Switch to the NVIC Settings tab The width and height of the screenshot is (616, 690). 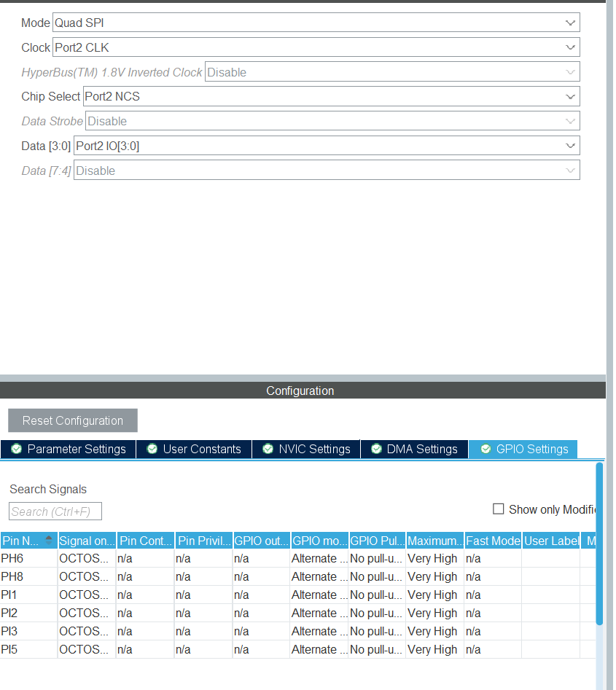tap(306, 449)
